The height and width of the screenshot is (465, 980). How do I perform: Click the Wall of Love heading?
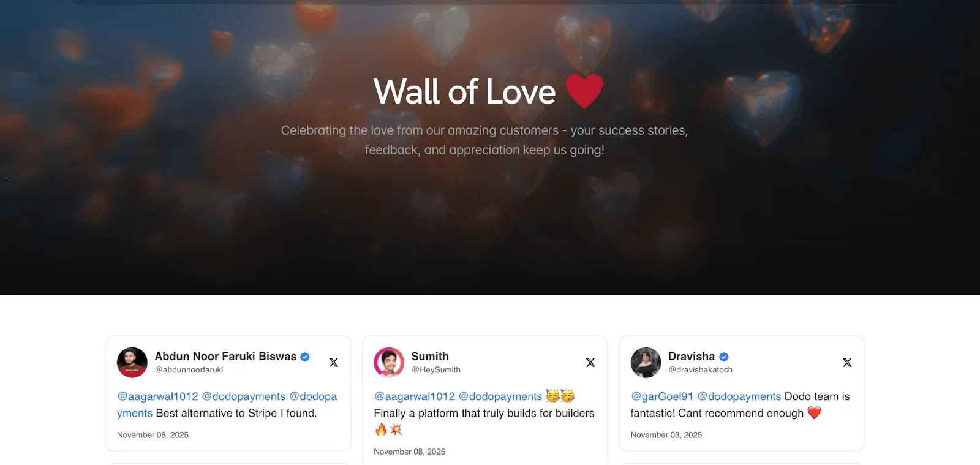click(x=465, y=92)
